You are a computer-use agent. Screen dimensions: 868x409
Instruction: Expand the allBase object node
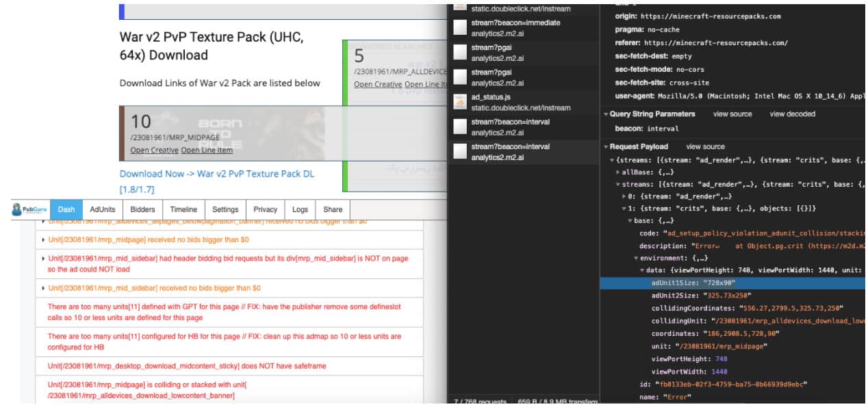[618, 172]
